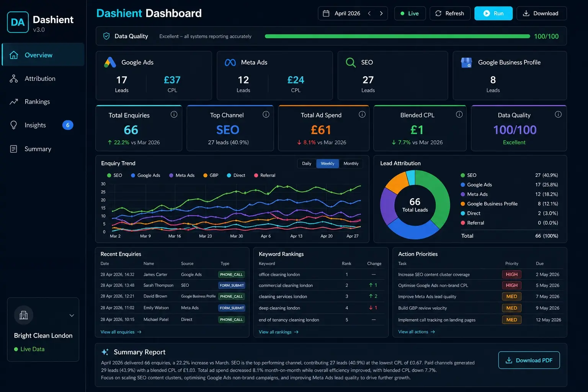Click the building icon for Bright Clean London
588x392 pixels.
point(24,315)
